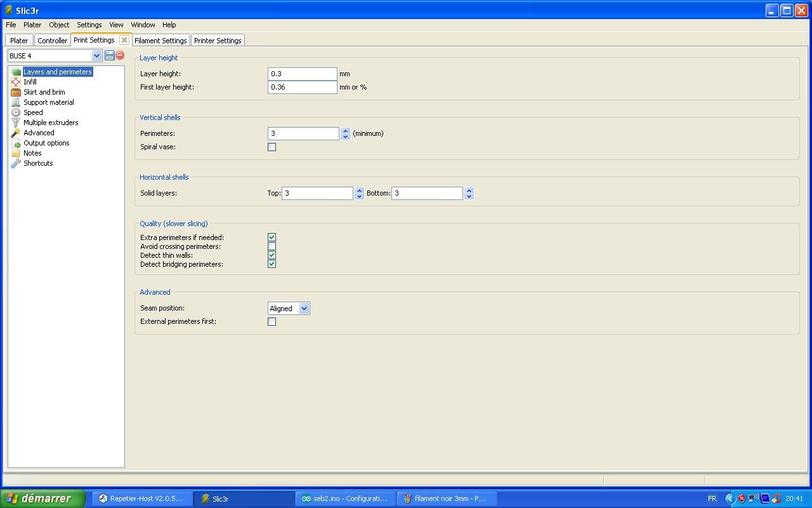Click the Skirt and brim icon
The width and height of the screenshot is (812, 508).
click(16, 92)
